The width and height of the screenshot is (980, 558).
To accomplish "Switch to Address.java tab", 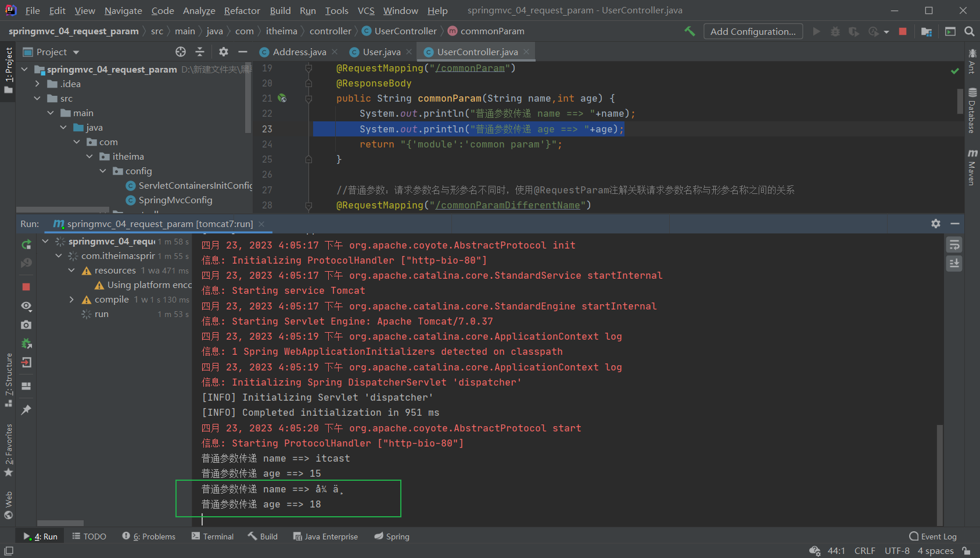I will pos(299,52).
